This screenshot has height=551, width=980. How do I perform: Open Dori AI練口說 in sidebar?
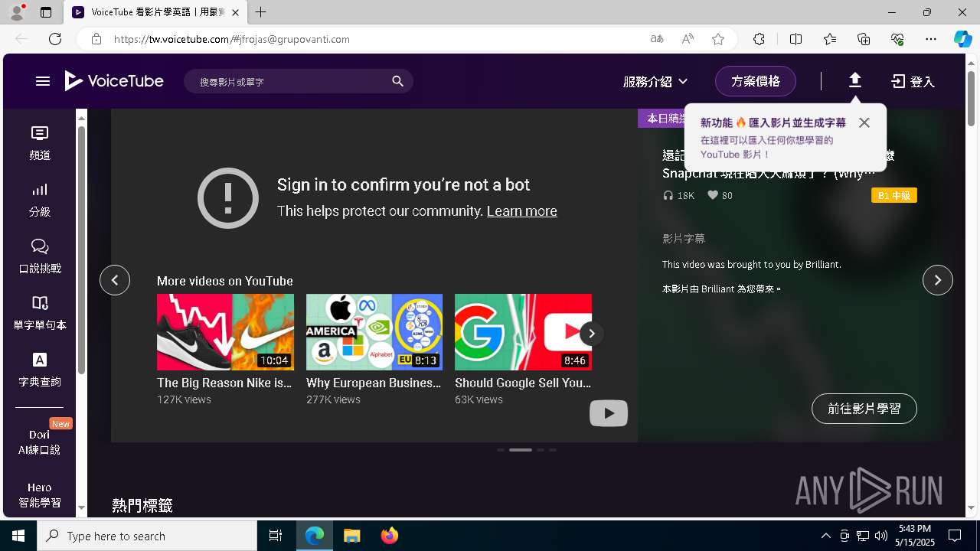40,442
